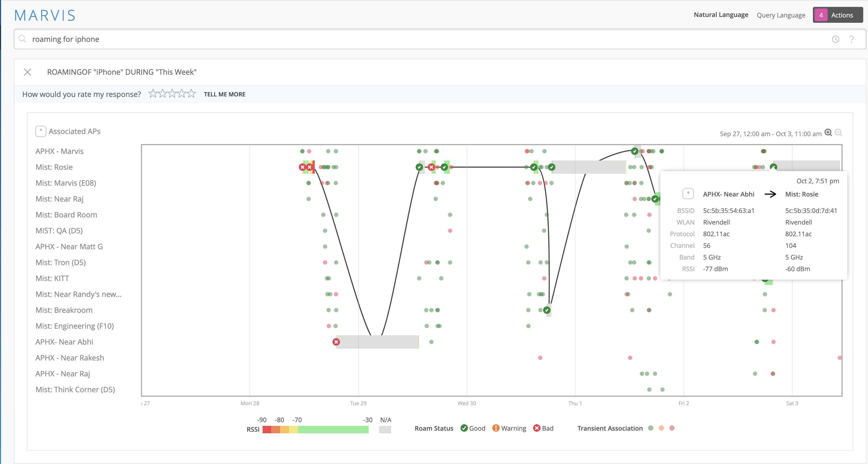Screen dimensions: 868x464
Task: Click the zoom in magnifier icon
Action: (828, 133)
